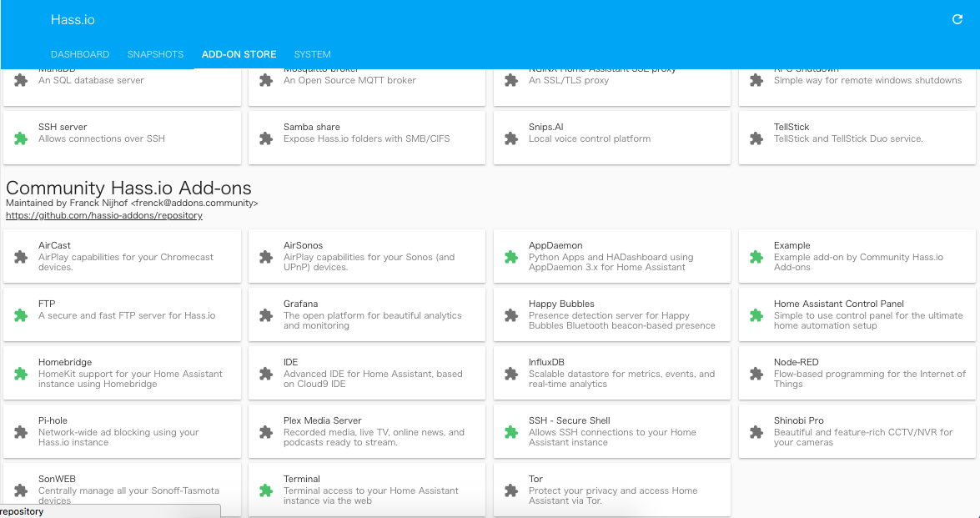Click the AirSonos puzzle icon
Viewport: 980px width, 518px height.
click(265, 257)
